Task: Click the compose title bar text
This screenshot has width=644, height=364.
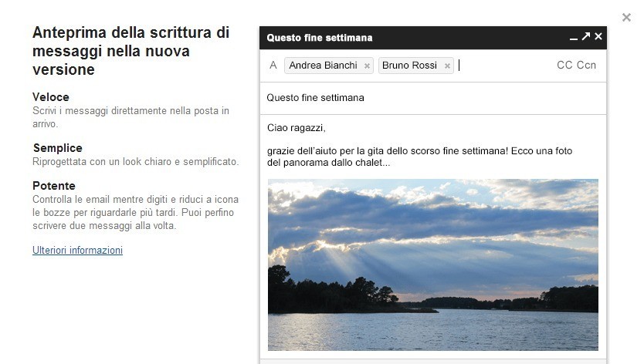Action: click(320, 38)
